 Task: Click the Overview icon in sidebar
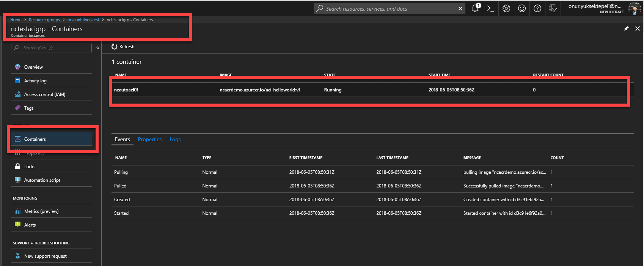(17, 67)
